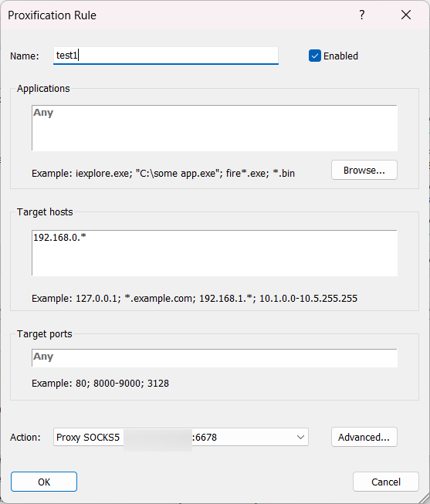
Task: Click the Action label
Action: [25, 438]
